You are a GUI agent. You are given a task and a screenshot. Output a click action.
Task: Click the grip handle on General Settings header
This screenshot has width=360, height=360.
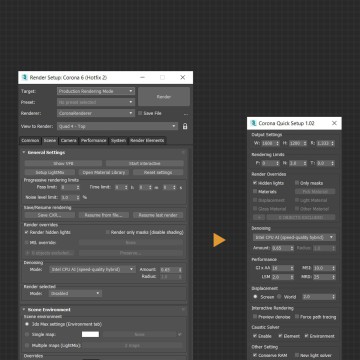(183, 152)
